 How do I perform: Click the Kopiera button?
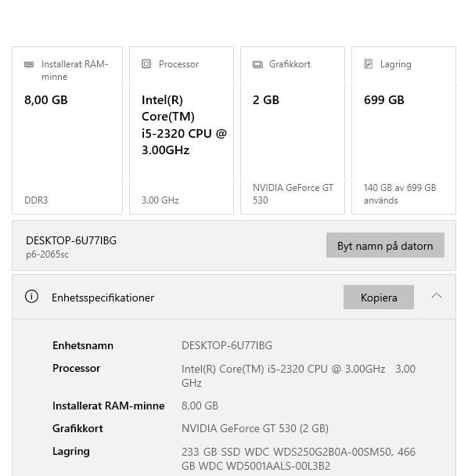tap(379, 297)
